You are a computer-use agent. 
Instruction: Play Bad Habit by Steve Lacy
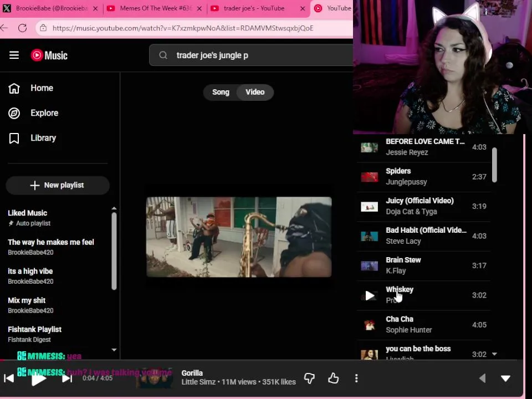point(424,236)
